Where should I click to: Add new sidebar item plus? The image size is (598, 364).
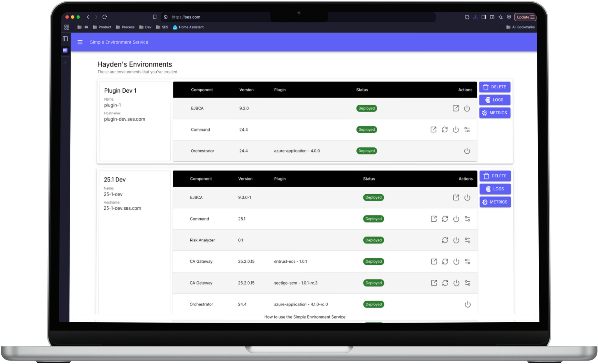tap(65, 62)
